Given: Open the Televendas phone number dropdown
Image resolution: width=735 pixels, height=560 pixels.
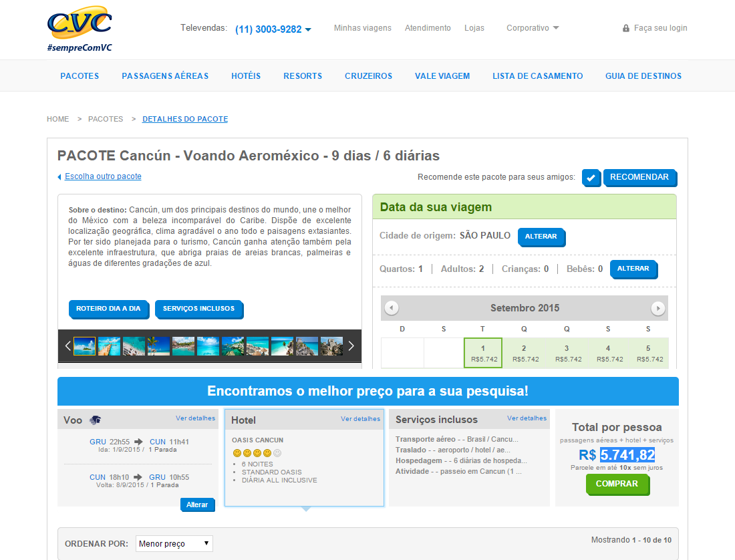Looking at the screenshot, I should (273, 29).
